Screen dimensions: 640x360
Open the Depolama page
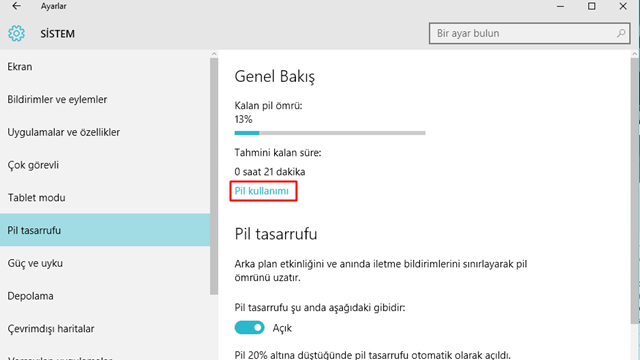pos(105,296)
